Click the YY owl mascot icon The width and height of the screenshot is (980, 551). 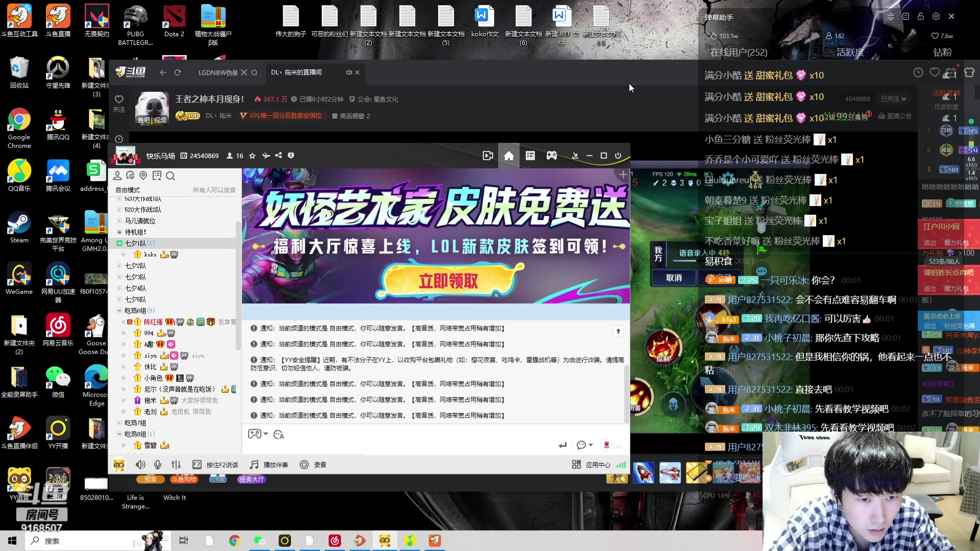coord(119,465)
